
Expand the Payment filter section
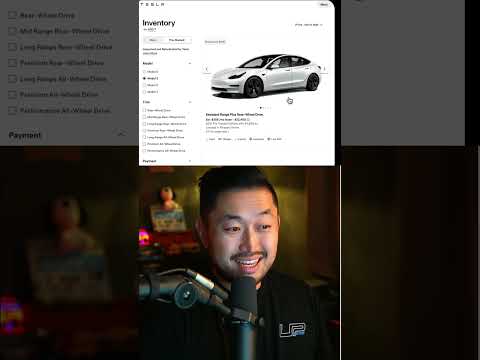(x=190, y=161)
